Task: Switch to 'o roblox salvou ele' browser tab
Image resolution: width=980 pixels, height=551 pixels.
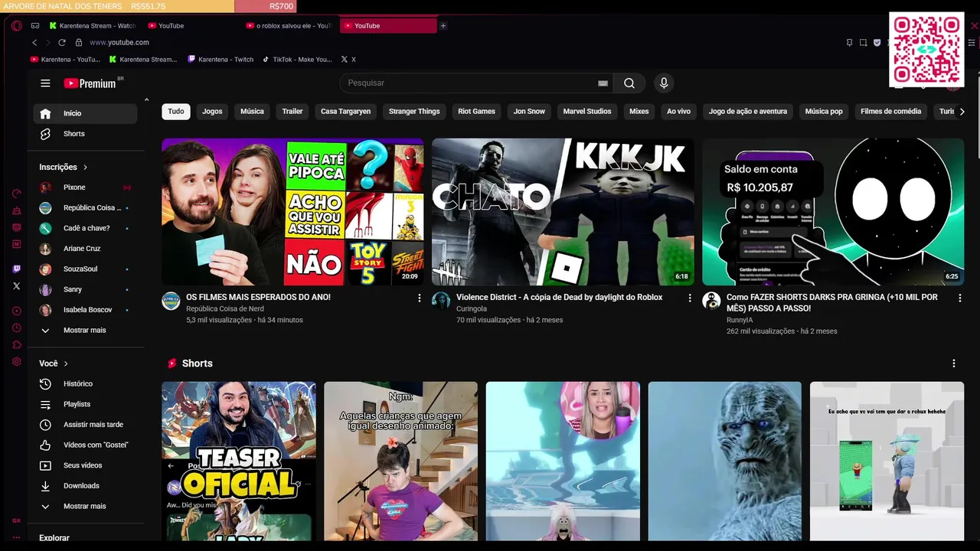Action: [288, 25]
